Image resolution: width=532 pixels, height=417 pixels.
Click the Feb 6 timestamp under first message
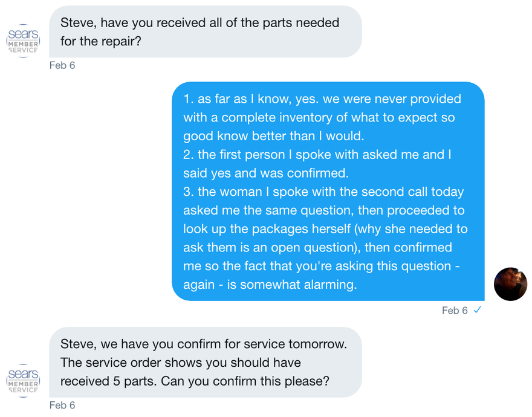[62, 65]
